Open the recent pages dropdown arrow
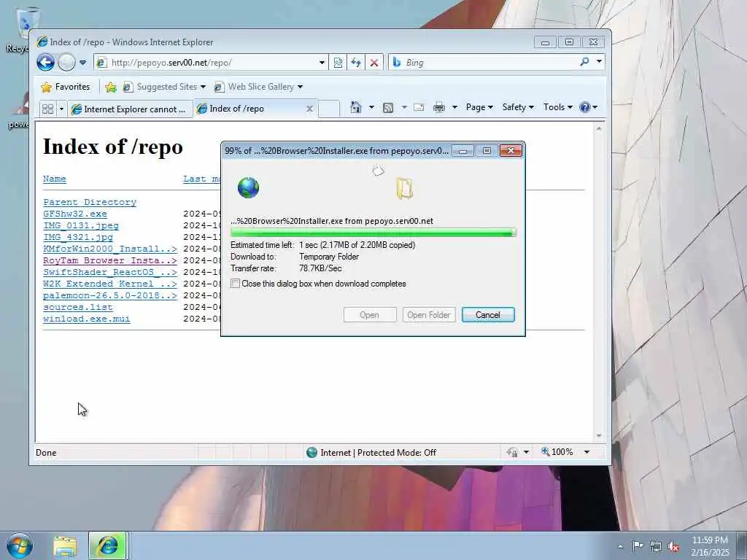 [x=83, y=63]
